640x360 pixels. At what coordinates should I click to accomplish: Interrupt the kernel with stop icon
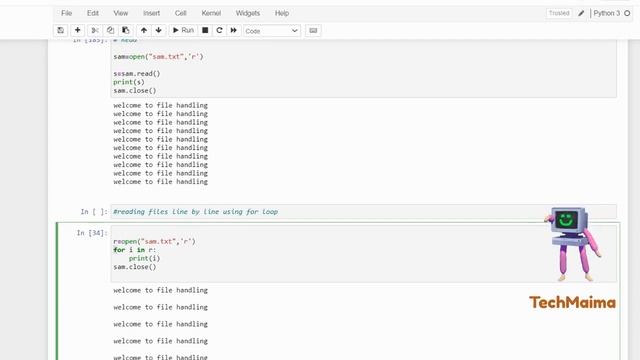[205, 30]
